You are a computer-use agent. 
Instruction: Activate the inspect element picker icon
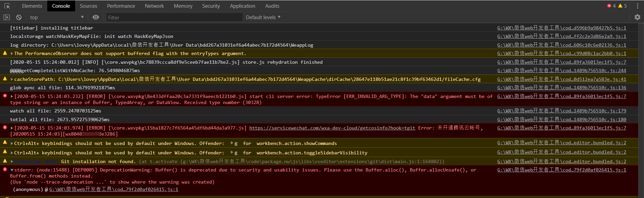7,6
